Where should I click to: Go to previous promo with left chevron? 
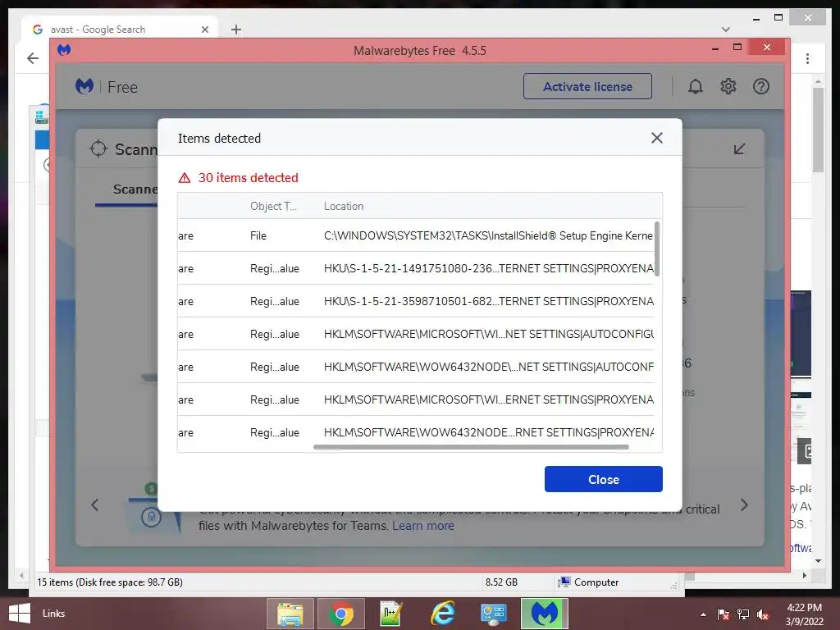coord(95,504)
